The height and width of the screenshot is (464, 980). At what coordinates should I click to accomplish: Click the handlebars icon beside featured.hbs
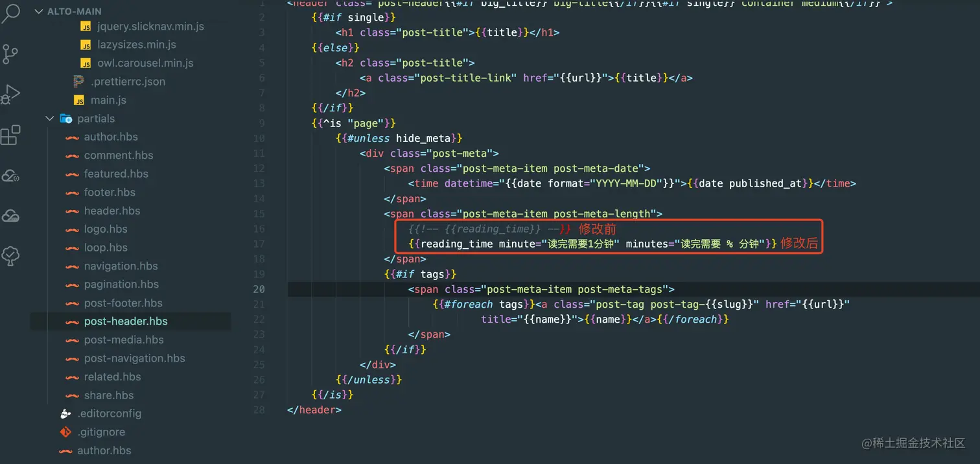(72, 174)
